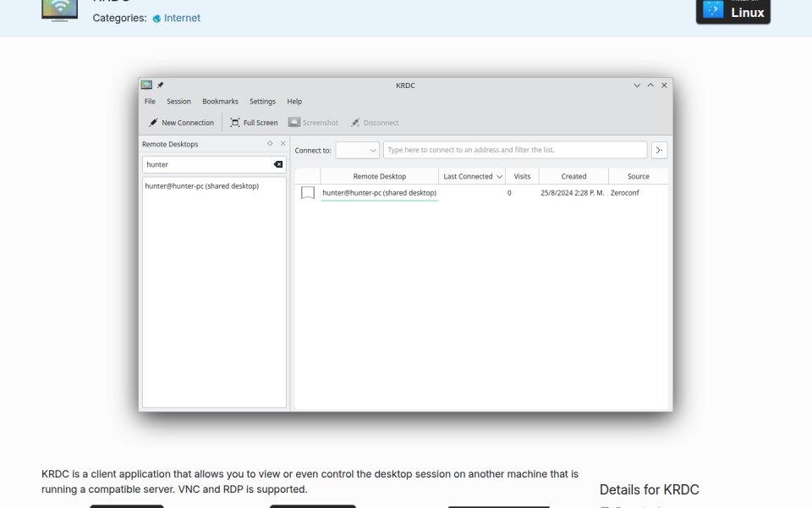Minimize the KRDC window

click(637, 86)
